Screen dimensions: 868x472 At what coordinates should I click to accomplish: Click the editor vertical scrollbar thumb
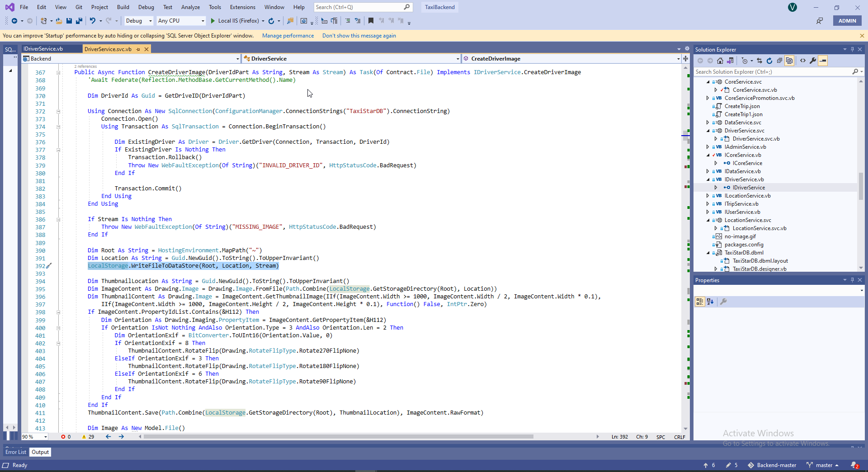click(686, 136)
